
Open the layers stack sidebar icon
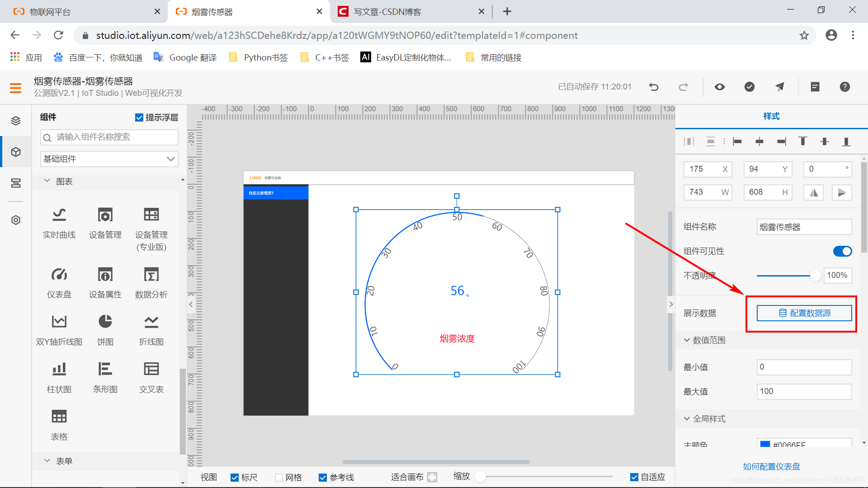coord(16,121)
